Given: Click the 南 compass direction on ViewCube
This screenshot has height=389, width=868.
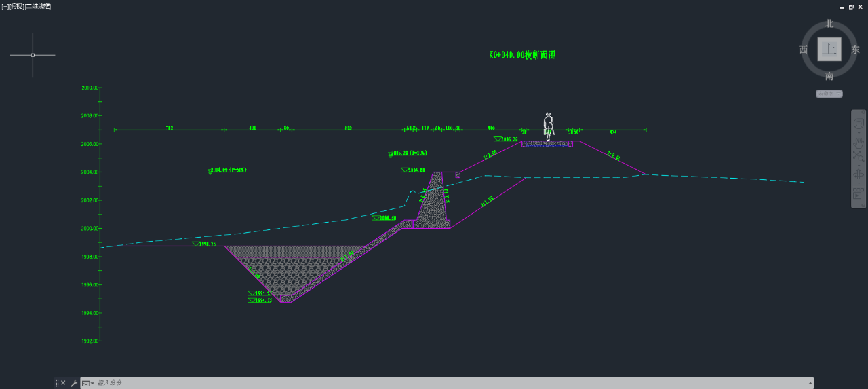Looking at the screenshot, I should (x=829, y=75).
